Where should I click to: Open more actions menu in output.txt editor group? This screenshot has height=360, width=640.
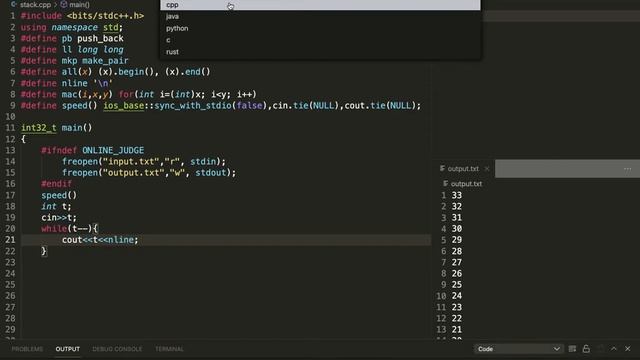(x=627, y=169)
